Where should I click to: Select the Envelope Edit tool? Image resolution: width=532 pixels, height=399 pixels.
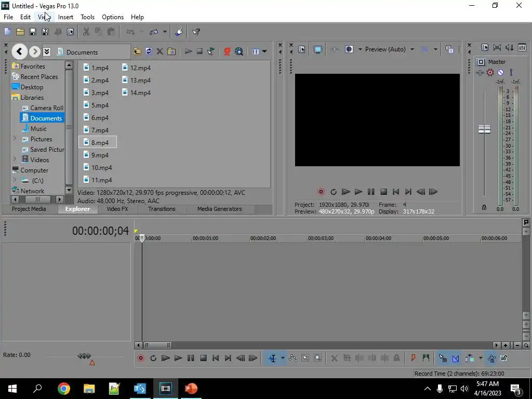(293, 358)
